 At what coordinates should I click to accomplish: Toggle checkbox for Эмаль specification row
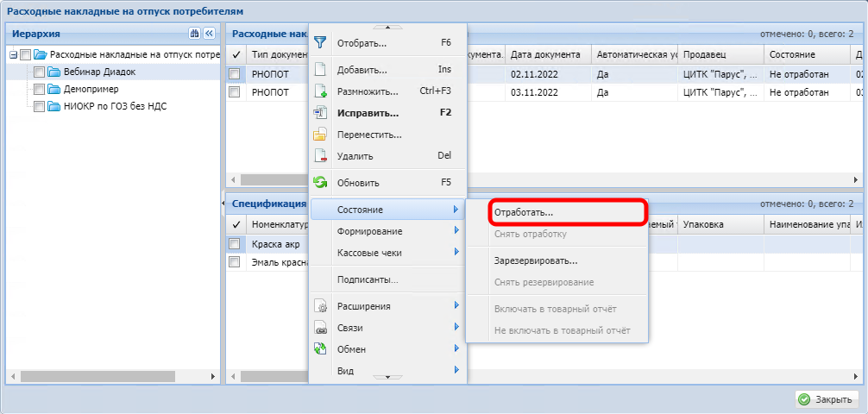coord(235,262)
